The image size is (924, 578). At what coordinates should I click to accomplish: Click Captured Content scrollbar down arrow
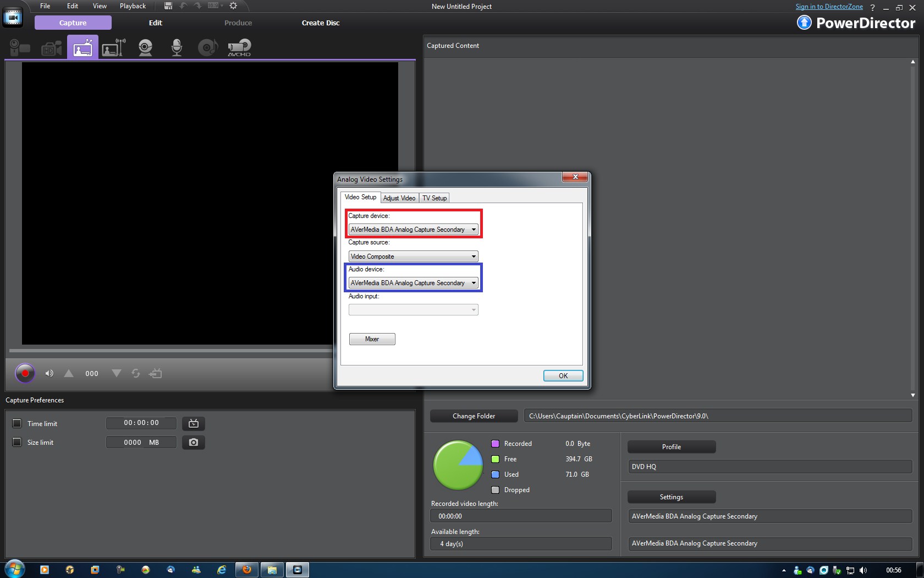pos(913,395)
